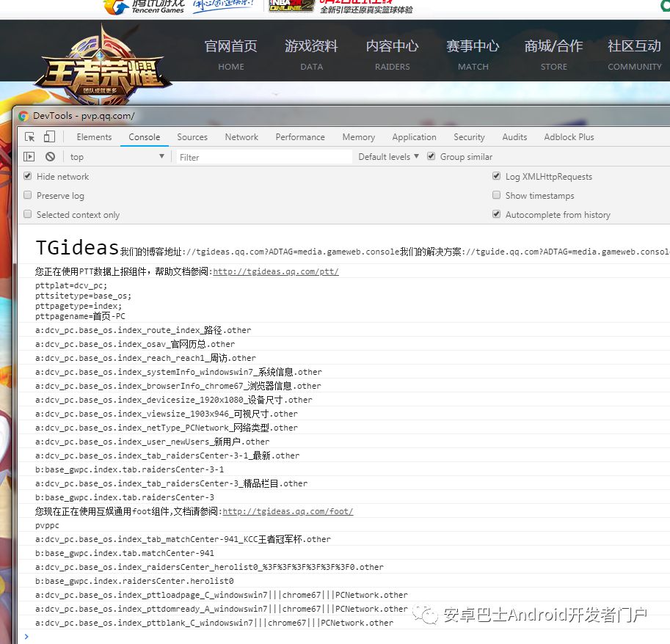
Task: Open the 商城/合作 STORE menu
Action: tap(554, 55)
